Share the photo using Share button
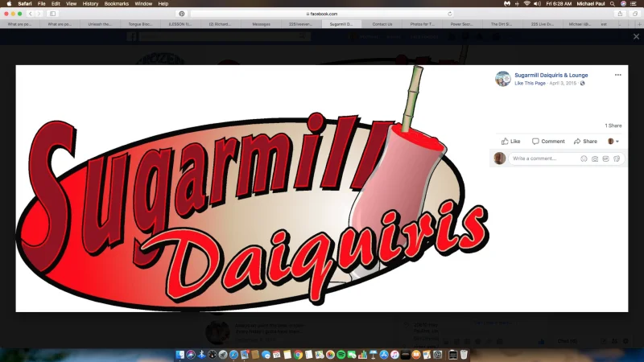The width and height of the screenshot is (644, 362). tap(585, 142)
